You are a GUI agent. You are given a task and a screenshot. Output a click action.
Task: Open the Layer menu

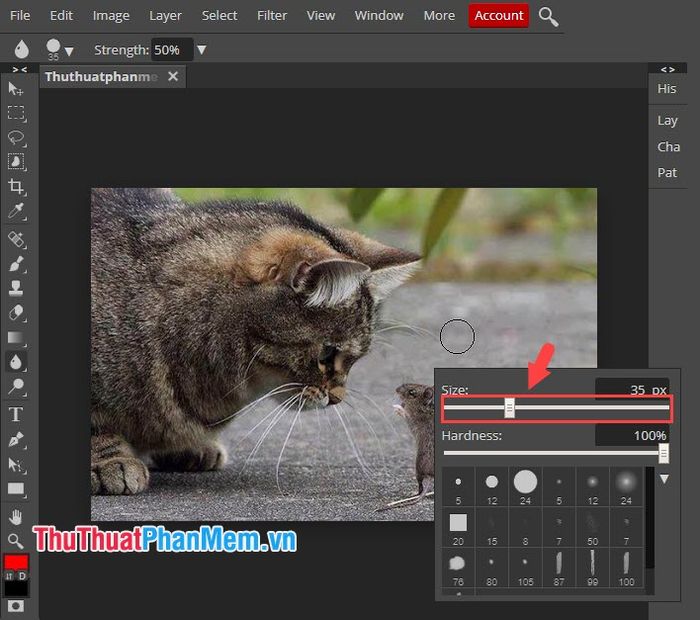165,16
